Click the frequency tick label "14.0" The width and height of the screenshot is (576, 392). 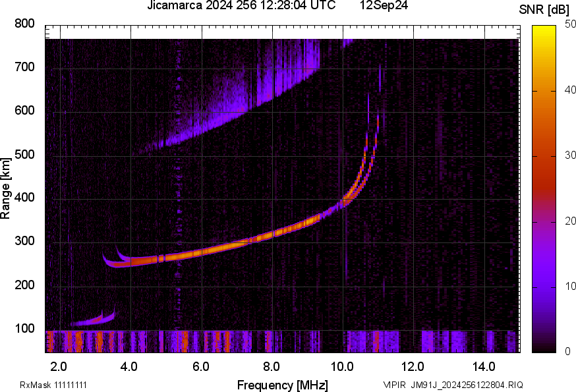[x=484, y=367]
